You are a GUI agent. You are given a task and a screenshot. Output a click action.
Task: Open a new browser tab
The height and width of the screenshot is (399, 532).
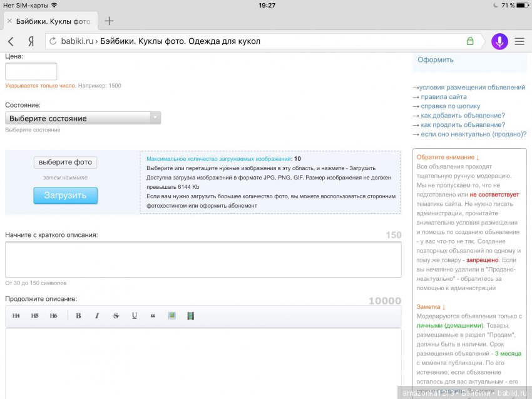(x=109, y=21)
